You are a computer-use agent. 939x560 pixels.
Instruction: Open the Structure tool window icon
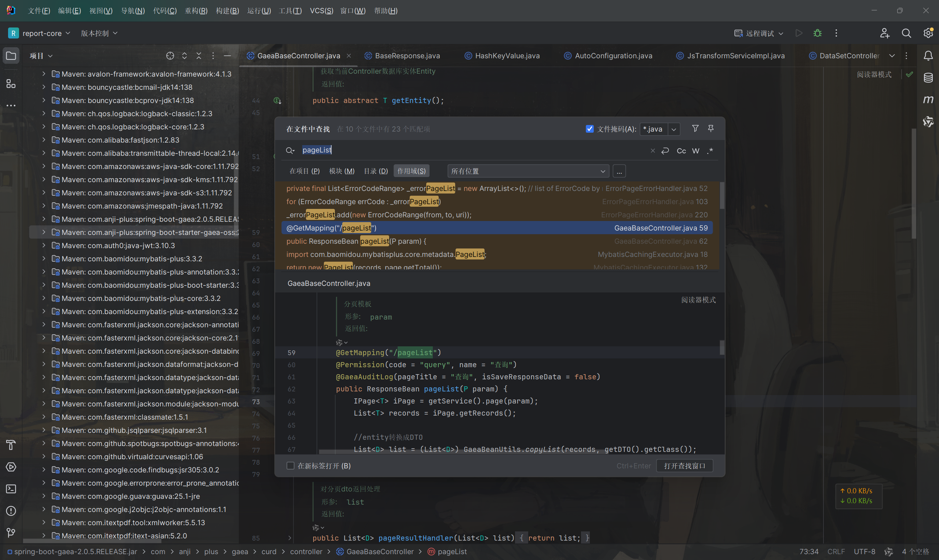pos(11,84)
